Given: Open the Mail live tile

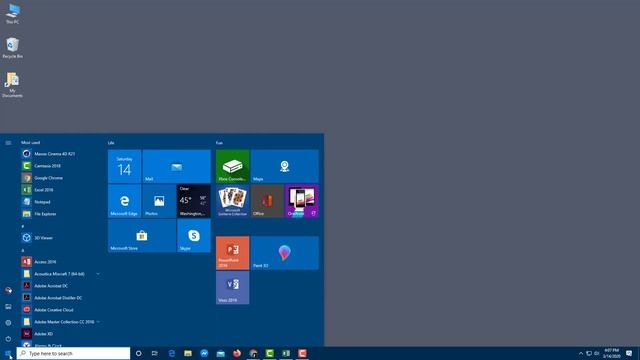Looking at the screenshot, I should tap(176, 166).
